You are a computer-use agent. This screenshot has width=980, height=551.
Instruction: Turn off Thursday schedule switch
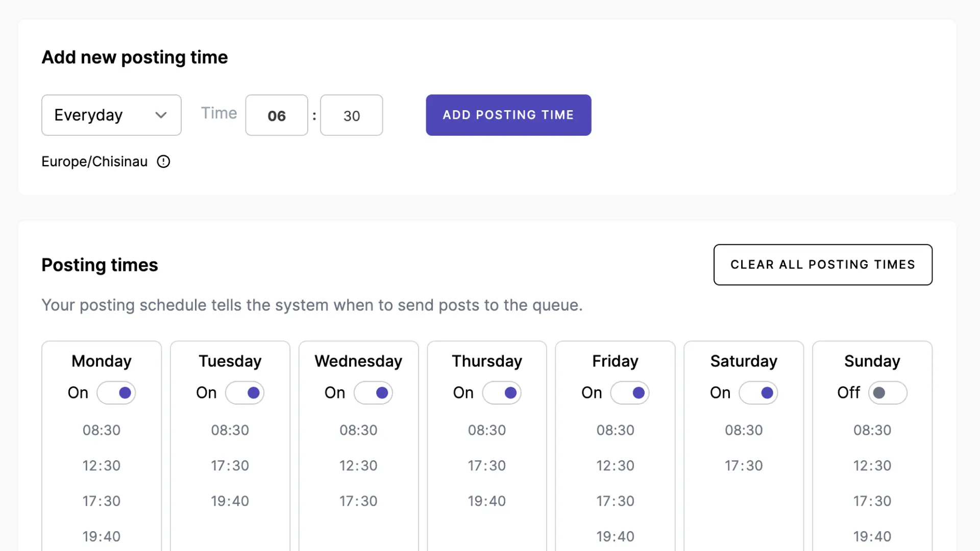click(502, 392)
